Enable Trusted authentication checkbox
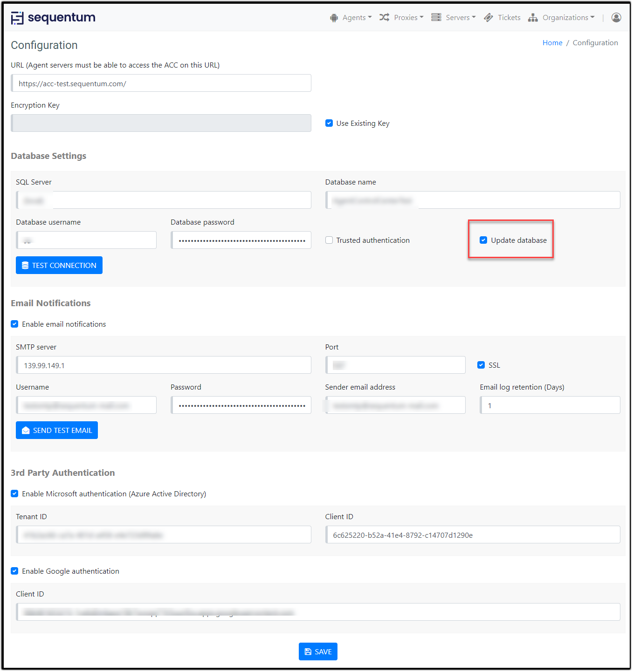This screenshot has width=633, height=672. point(329,240)
